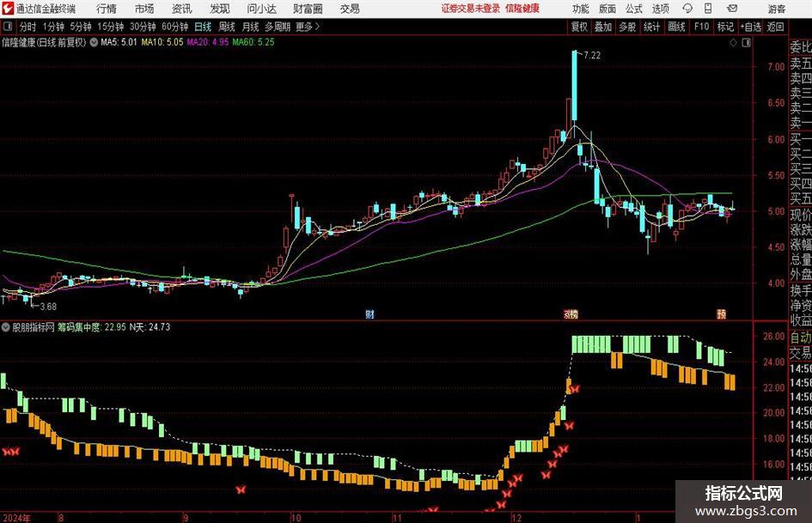Click the 2024年 year label on axis
The width and height of the screenshot is (812, 523).
tap(16, 518)
